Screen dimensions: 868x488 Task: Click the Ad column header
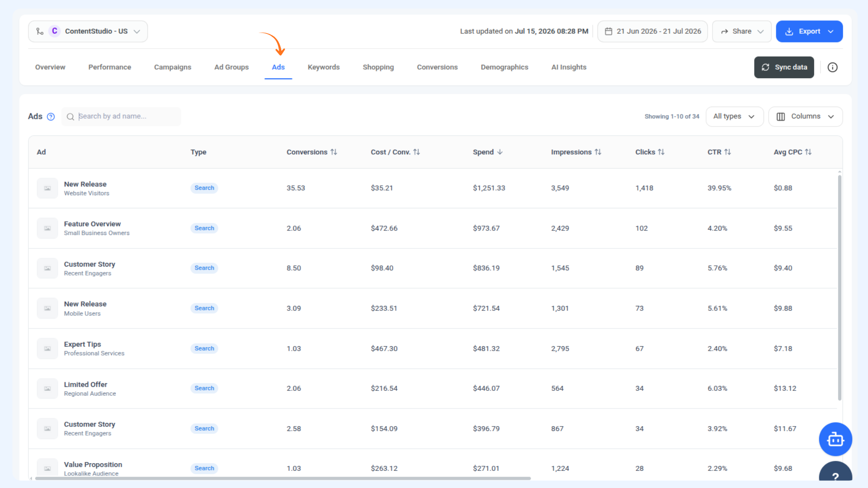pos(41,152)
